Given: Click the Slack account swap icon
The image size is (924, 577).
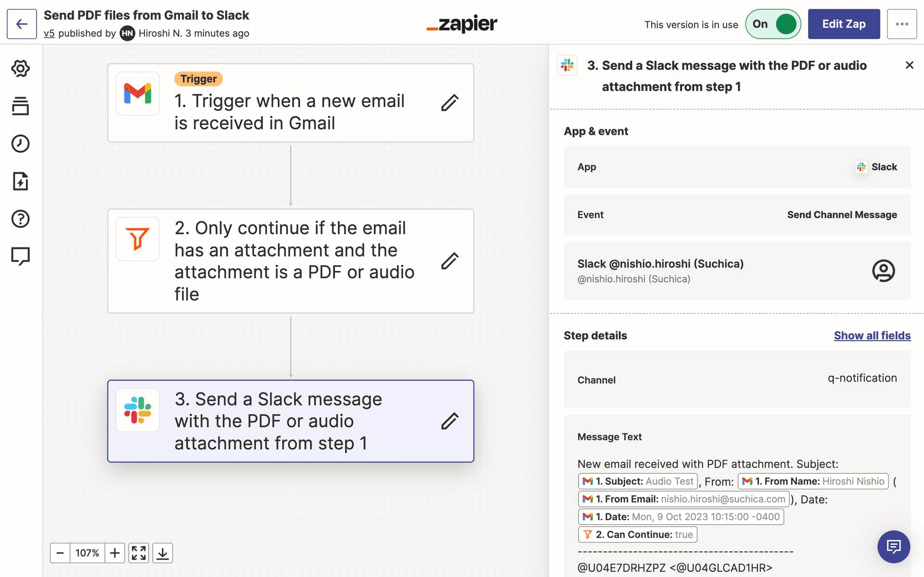Looking at the screenshot, I should point(883,270).
